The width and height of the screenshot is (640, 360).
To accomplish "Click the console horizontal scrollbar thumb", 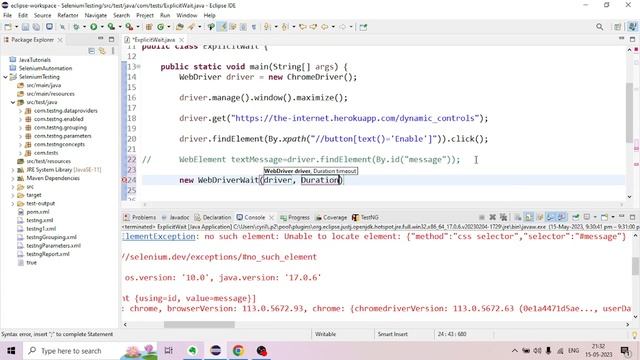I will pyautogui.click(x=199, y=325).
